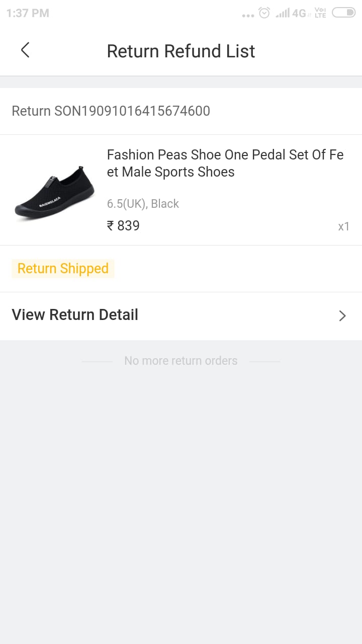Tap the 6.5(UK), Black variant text
The image size is (362, 644).
click(143, 204)
